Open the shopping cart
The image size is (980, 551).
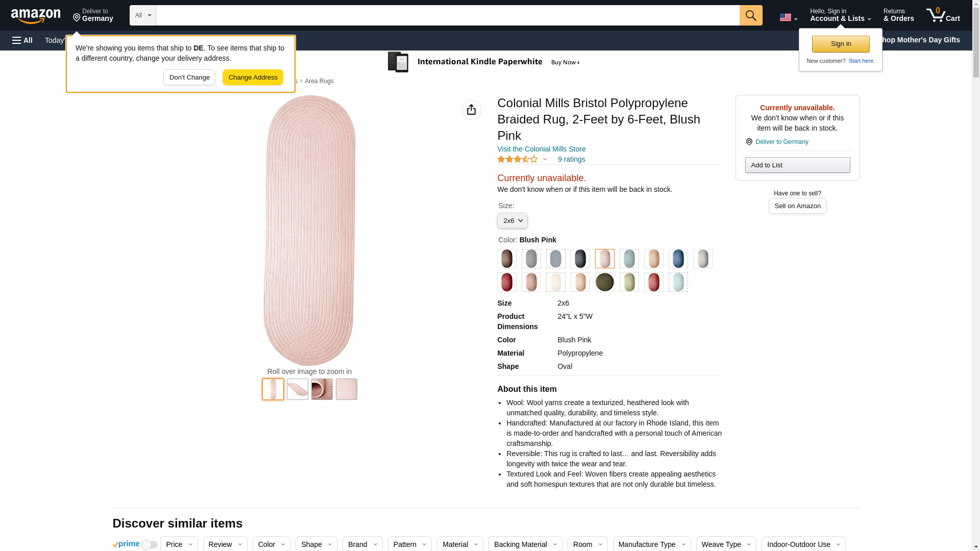pos(943,15)
